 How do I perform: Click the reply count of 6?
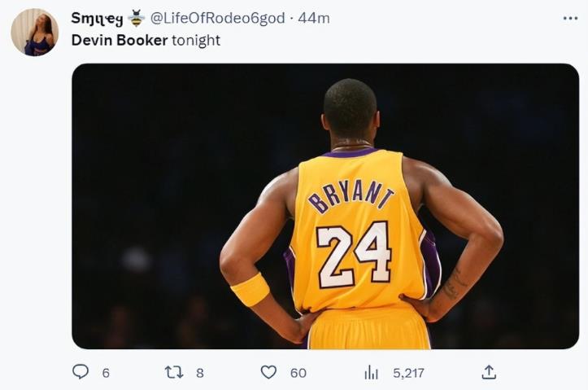106,373
